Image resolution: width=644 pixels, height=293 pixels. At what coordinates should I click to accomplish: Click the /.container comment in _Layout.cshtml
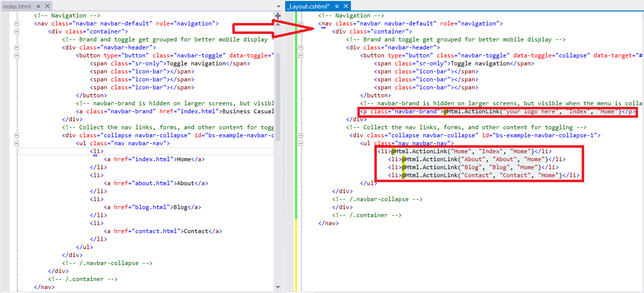click(367, 215)
